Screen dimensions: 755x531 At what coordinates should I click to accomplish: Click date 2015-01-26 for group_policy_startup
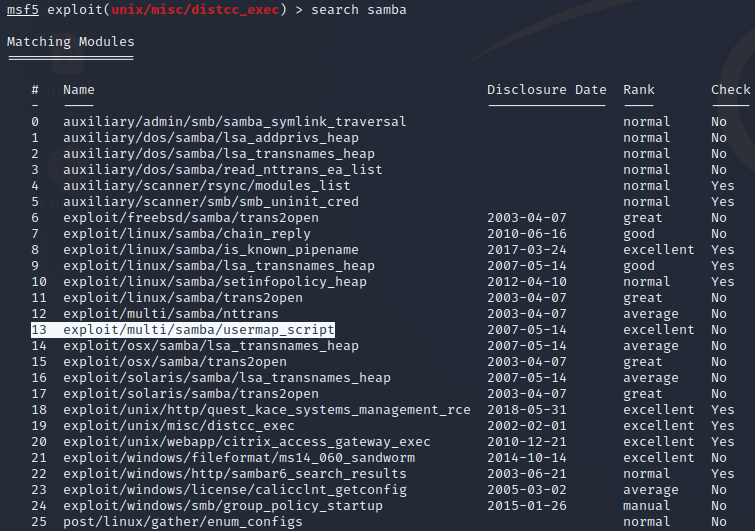(527, 505)
